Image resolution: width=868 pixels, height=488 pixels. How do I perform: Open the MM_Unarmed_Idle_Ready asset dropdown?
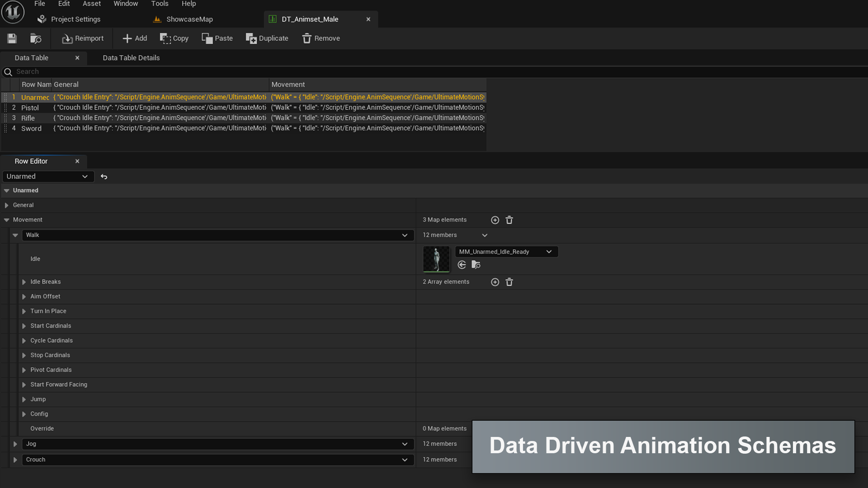(506, 252)
